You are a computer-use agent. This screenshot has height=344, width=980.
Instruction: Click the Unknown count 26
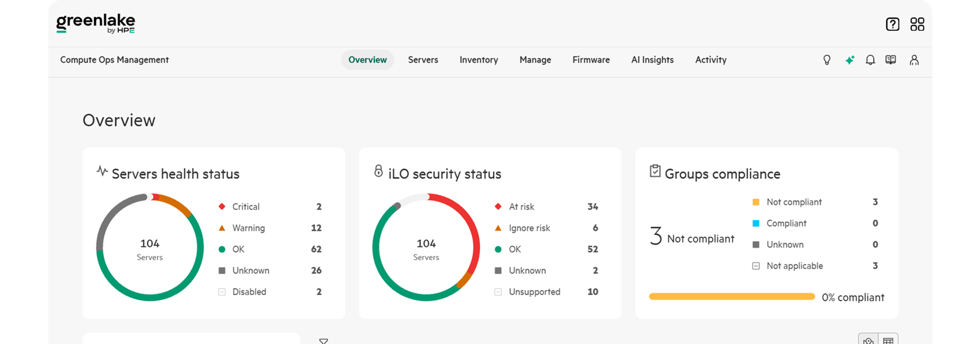pyautogui.click(x=316, y=270)
